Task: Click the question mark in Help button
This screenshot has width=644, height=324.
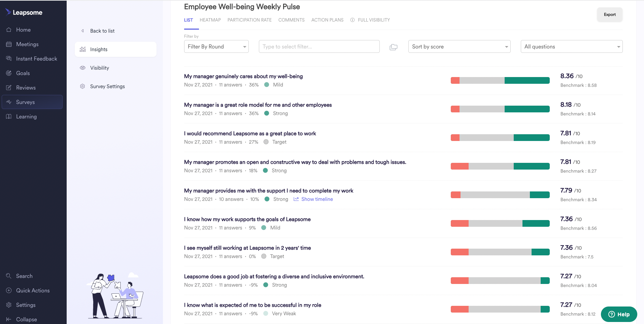Action: click(612, 314)
